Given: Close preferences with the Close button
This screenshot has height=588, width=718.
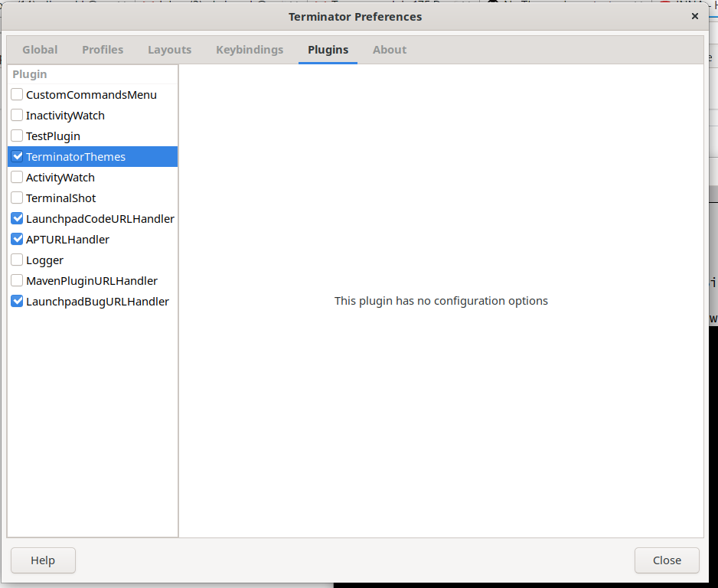Looking at the screenshot, I should point(666,560).
